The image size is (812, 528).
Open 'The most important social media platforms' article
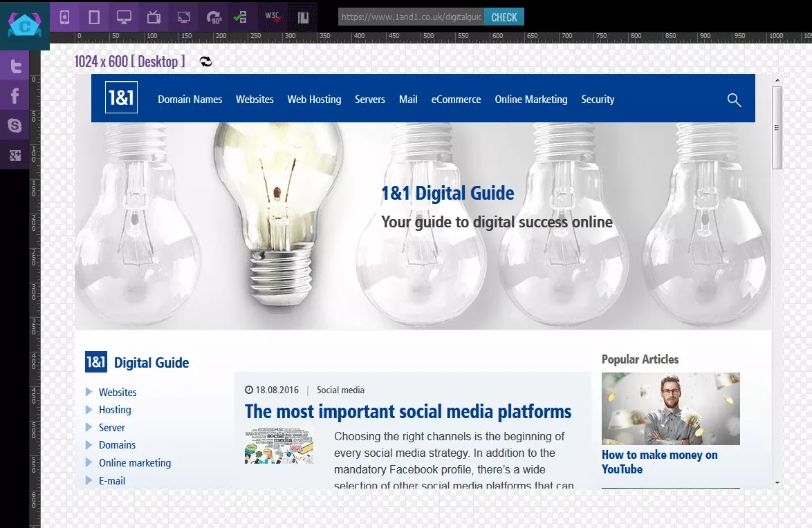(408, 412)
